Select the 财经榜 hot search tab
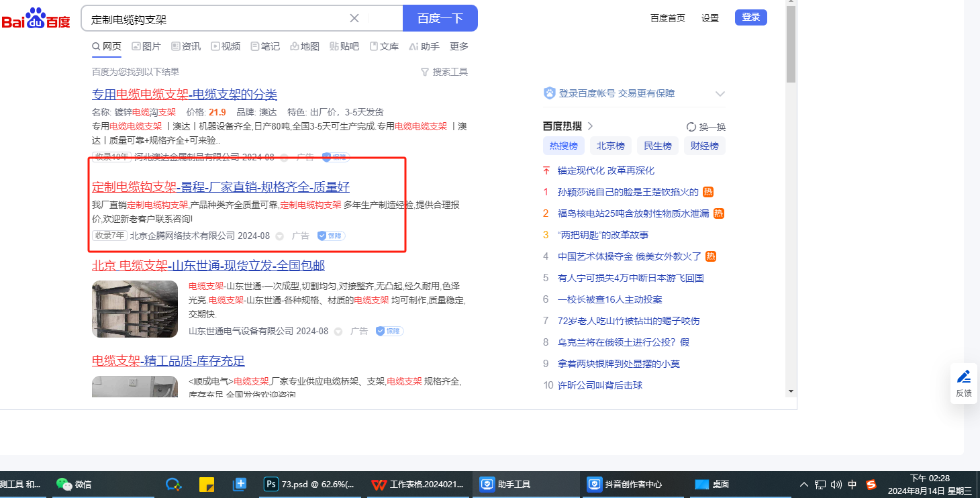 click(705, 146)
